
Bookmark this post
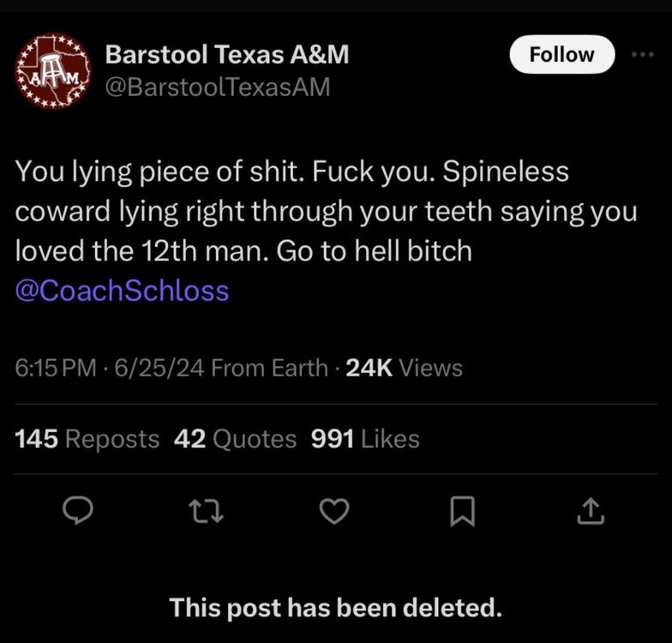point(460,511)
